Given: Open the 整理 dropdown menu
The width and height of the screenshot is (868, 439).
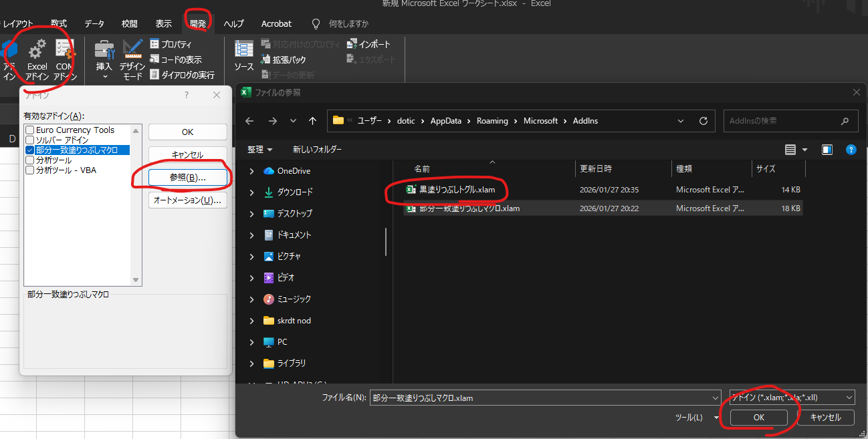Looking at the screenshot, I should pyautogui.click(x=259, y=150).
